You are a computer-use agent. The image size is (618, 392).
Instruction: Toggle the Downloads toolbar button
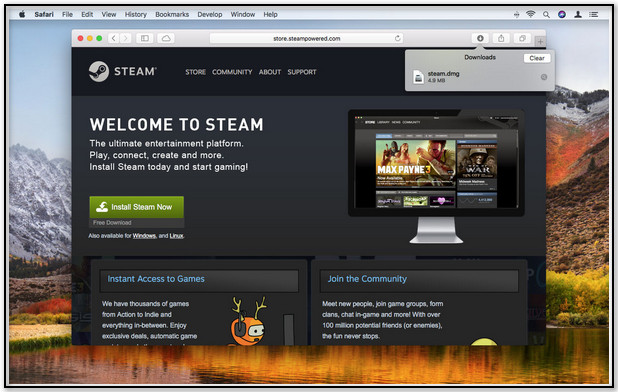point(480,38)
